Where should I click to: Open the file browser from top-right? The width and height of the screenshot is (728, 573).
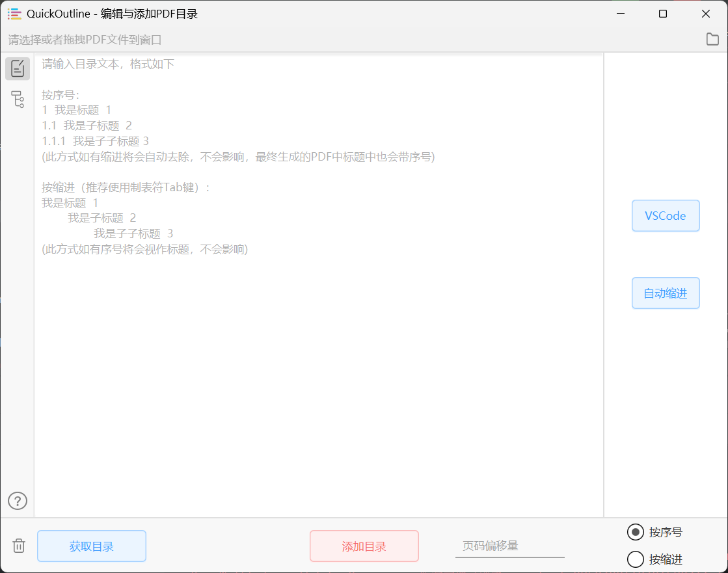tap(712, 39)
